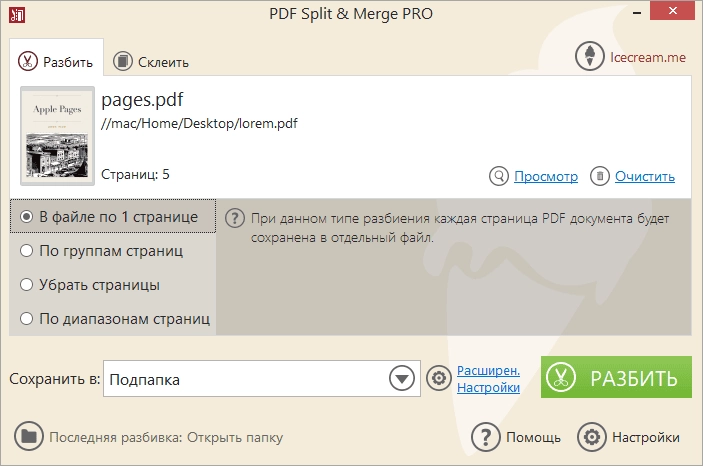The height and width of the screenshot is (466, 703).
Task: Open Помощь help label
Action: (534, 437)
